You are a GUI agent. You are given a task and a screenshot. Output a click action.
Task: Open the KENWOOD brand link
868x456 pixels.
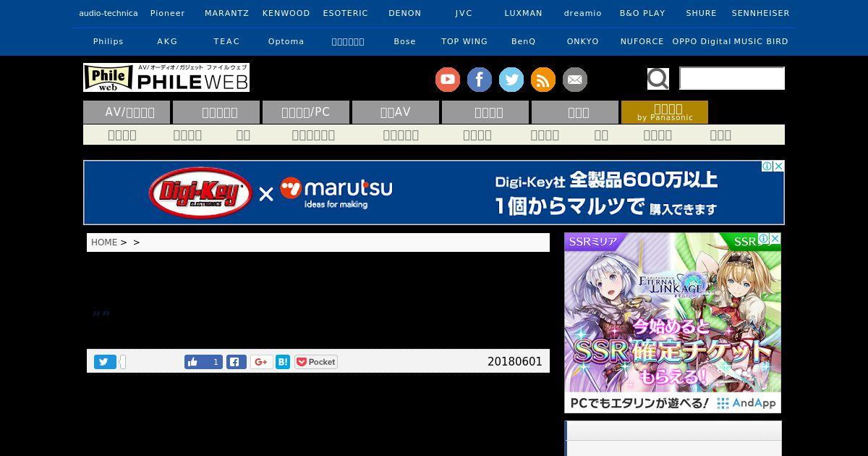pos(286,13)
